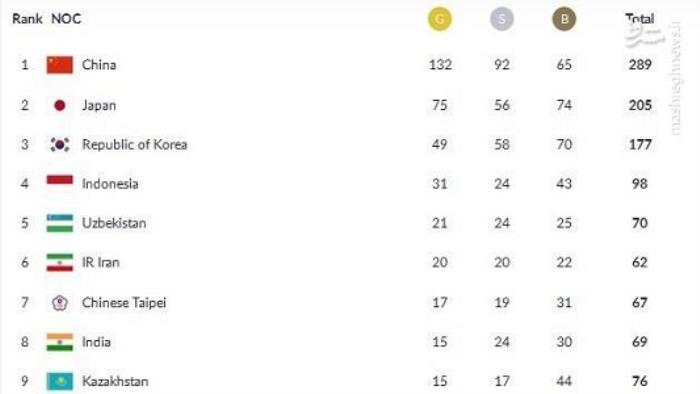Click the NOC column header
Image resolution: width=700 pixels, height=394 pixels.
point(66,19)
